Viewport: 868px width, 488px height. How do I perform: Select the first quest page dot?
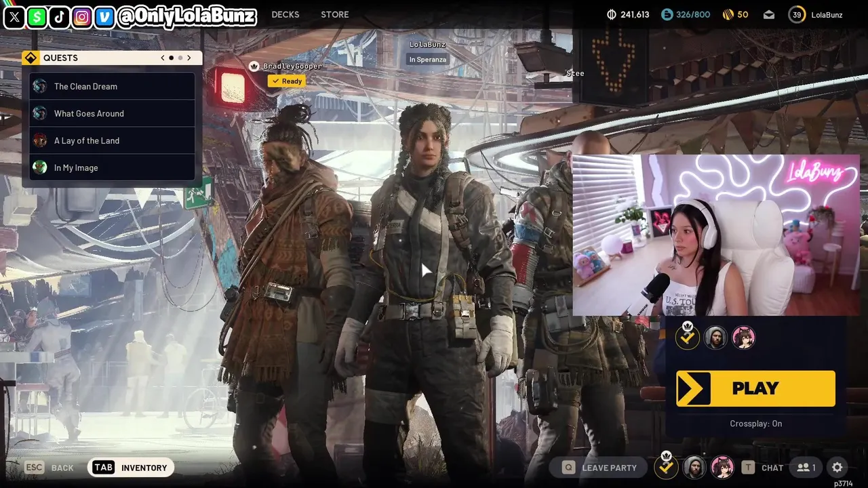pos(171,58)
